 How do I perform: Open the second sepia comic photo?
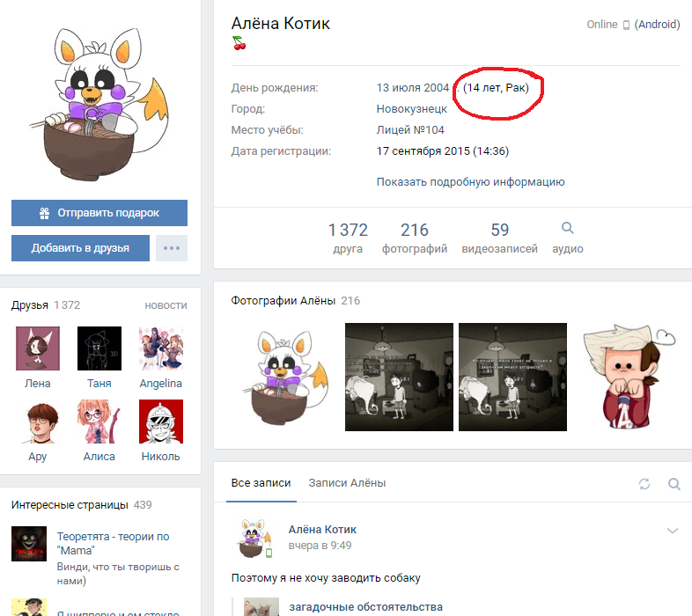[x=399, y=378]
